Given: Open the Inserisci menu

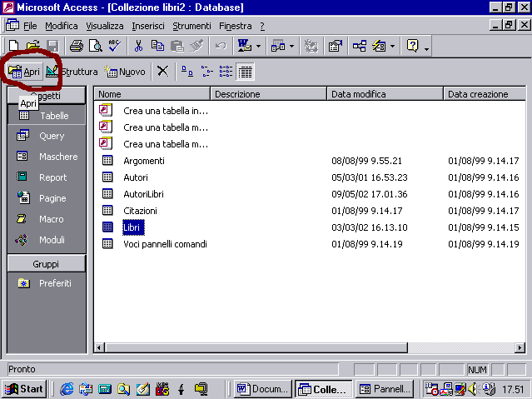Looking at the screenshot, I should click(148, 26).
